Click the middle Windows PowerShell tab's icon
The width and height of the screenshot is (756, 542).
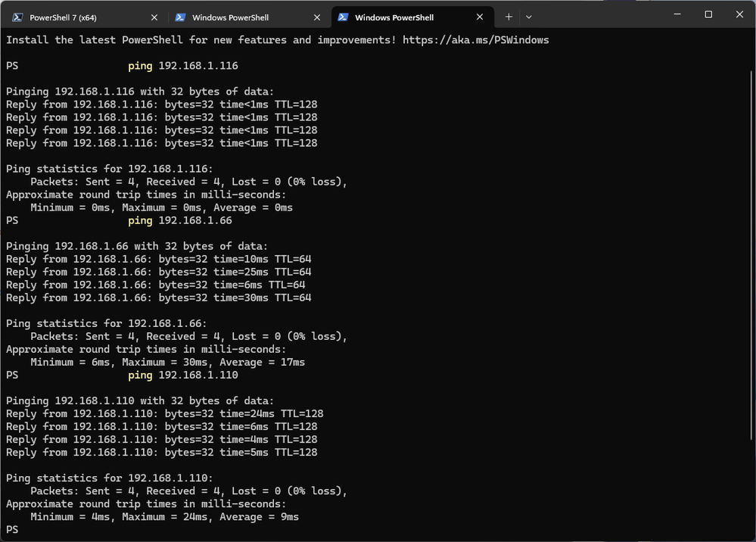click(x=180, y=17)
